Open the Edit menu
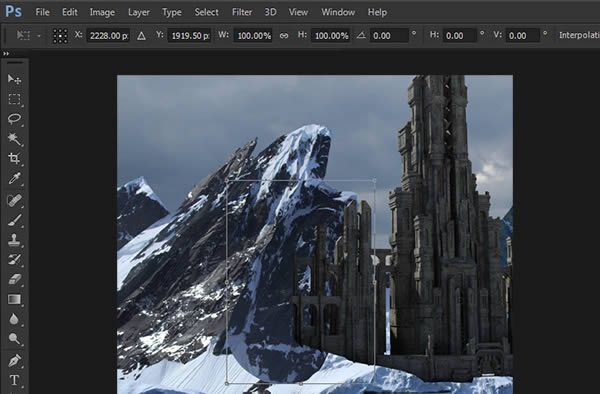The image size is (600, 394). pyautogui.click(x=70, y=12)
